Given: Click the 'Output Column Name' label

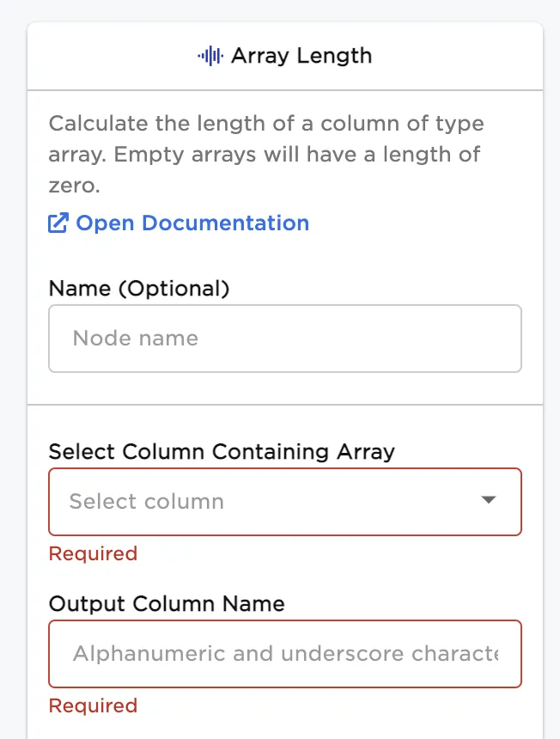Looking at the screenshot, I should pos(167,604).
